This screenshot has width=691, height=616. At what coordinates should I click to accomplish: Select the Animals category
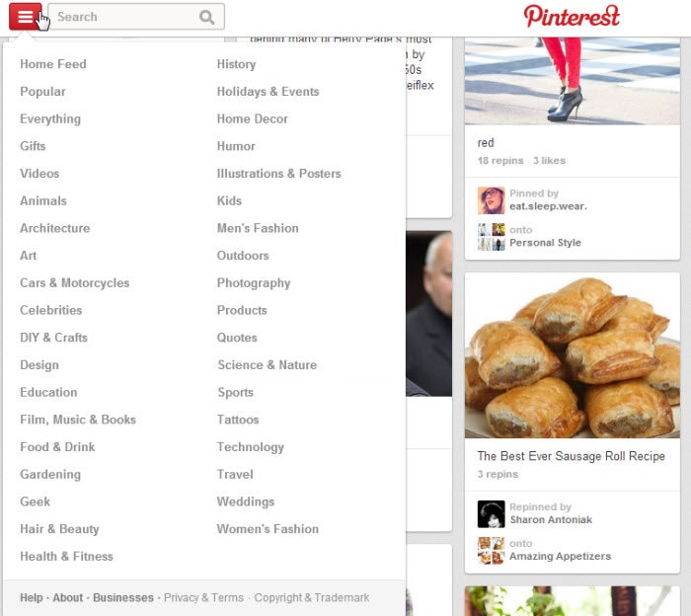[x=43, y=201]
